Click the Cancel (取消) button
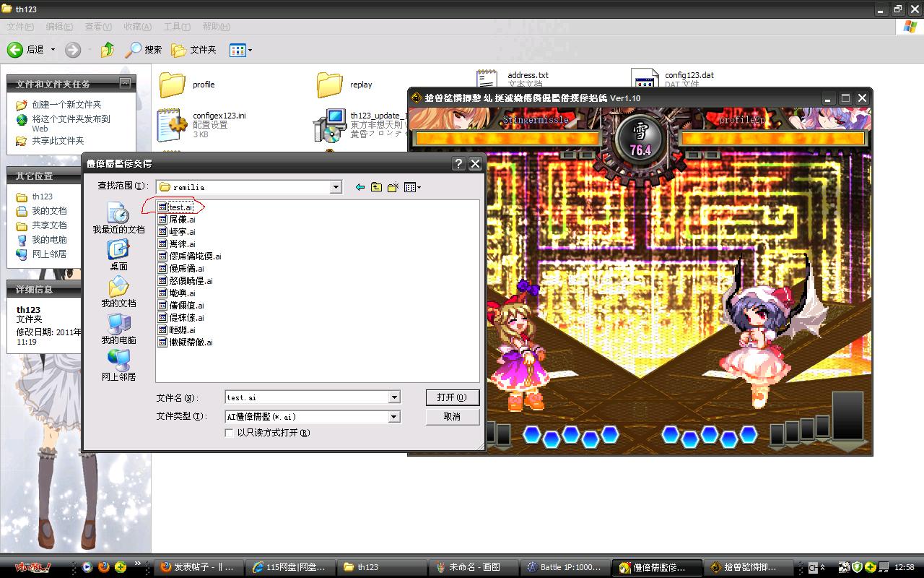This screenshot has height=578, width=924. coord(452,417)
